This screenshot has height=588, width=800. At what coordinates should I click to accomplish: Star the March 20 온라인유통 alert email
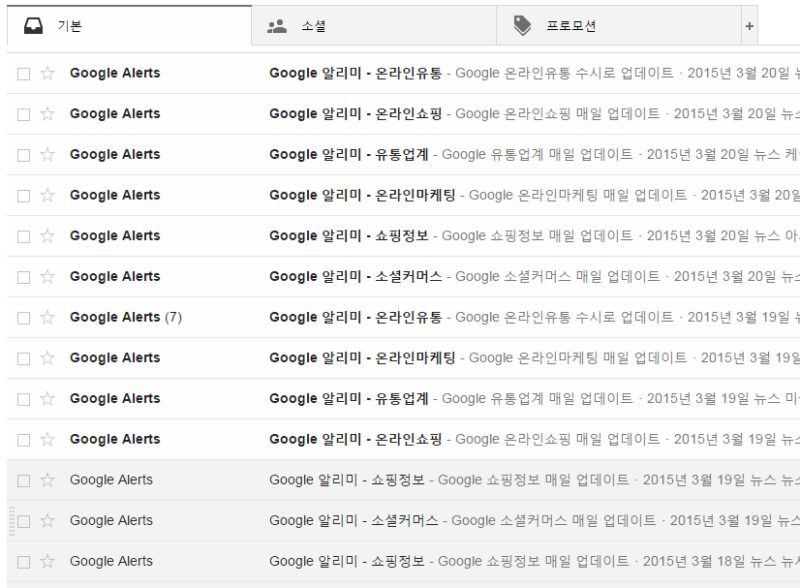coord(47,73)
